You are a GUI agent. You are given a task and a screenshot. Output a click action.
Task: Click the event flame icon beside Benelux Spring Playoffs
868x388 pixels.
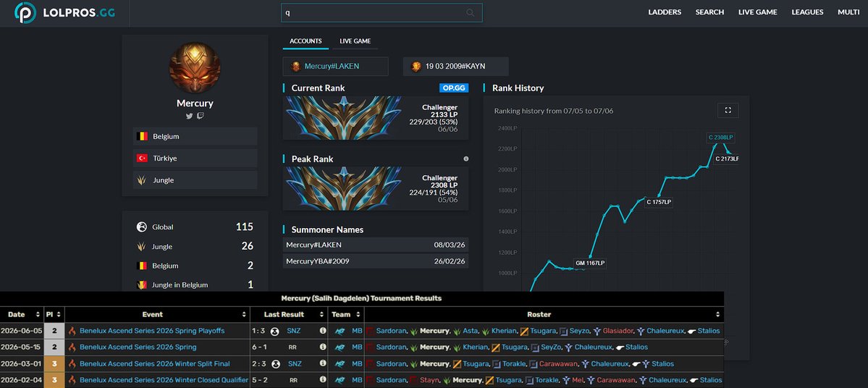tap(72, 331)
